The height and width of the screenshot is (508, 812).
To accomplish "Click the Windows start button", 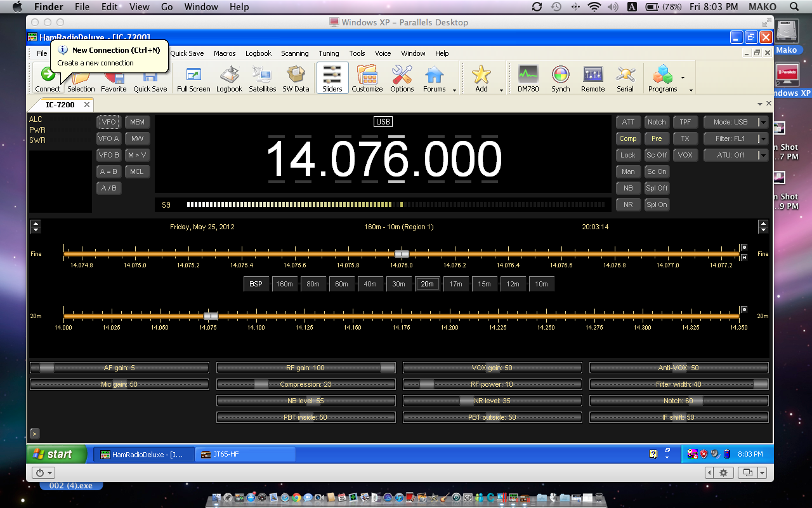I will 55,454.
